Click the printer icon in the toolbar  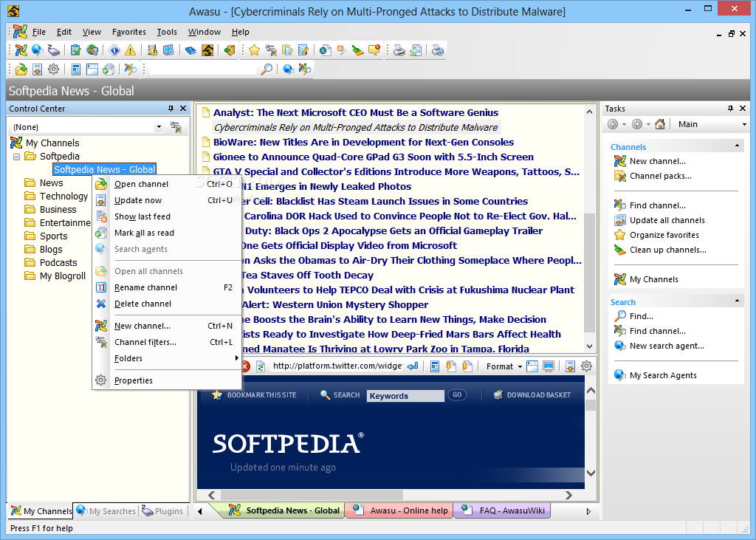point(399,50)
